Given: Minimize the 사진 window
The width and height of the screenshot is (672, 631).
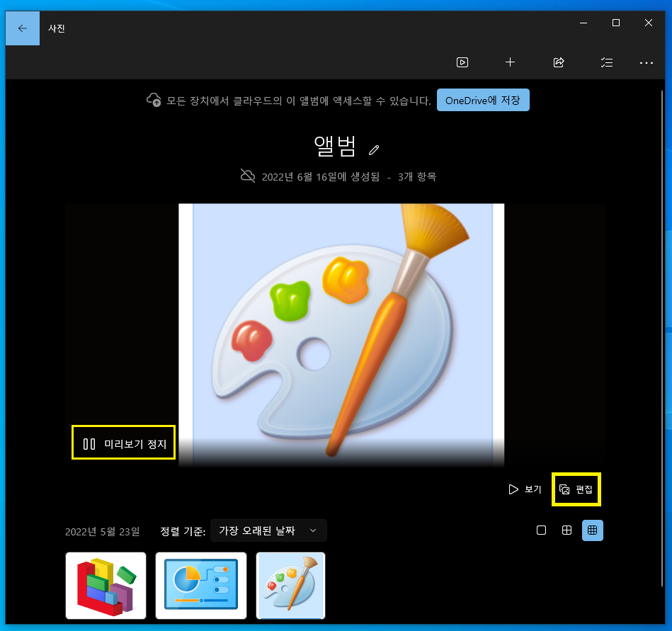Looking at the screenshot, I should (x=583, y=23).
